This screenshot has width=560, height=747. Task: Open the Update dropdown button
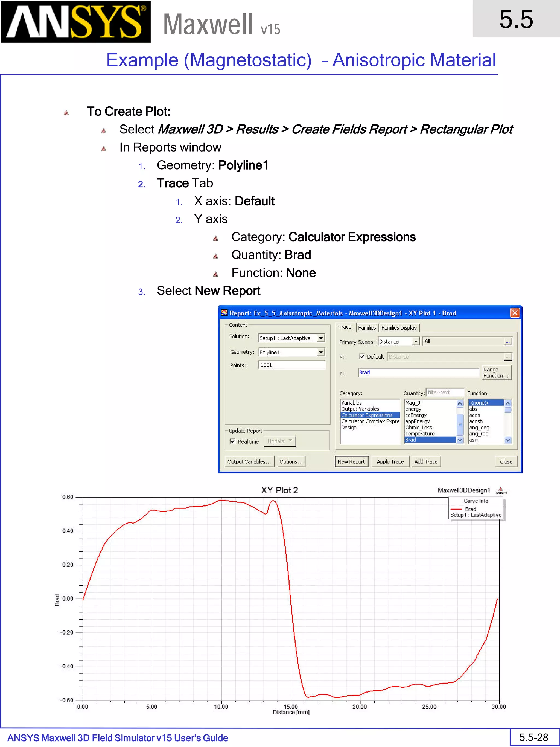tap(279, 441)
